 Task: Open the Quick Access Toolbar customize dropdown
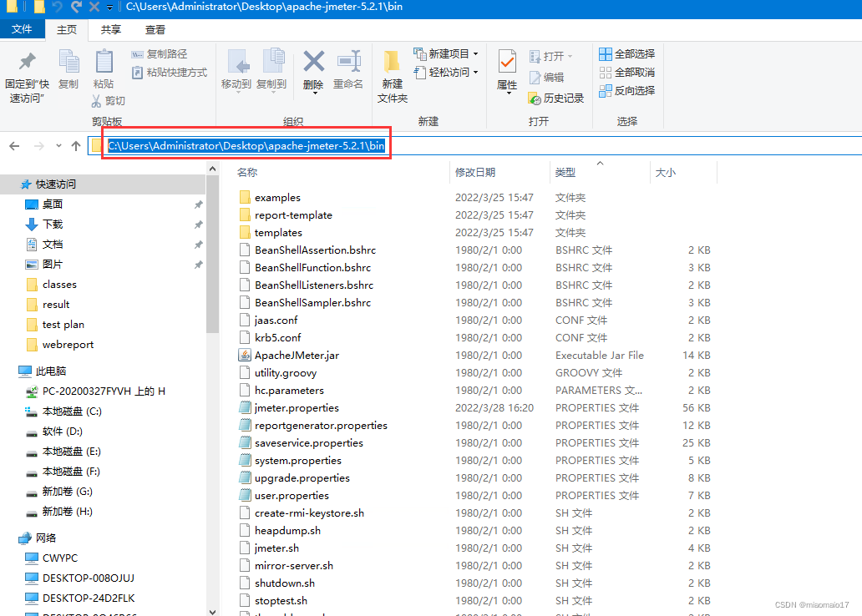click(110, 8)
